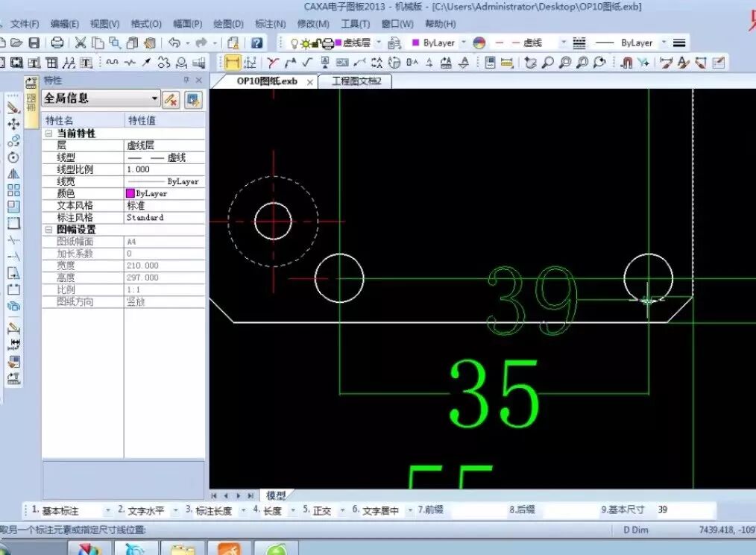Toggle the layer light bulb visibility icon
The image size is (756, 555).
(294, 43)
